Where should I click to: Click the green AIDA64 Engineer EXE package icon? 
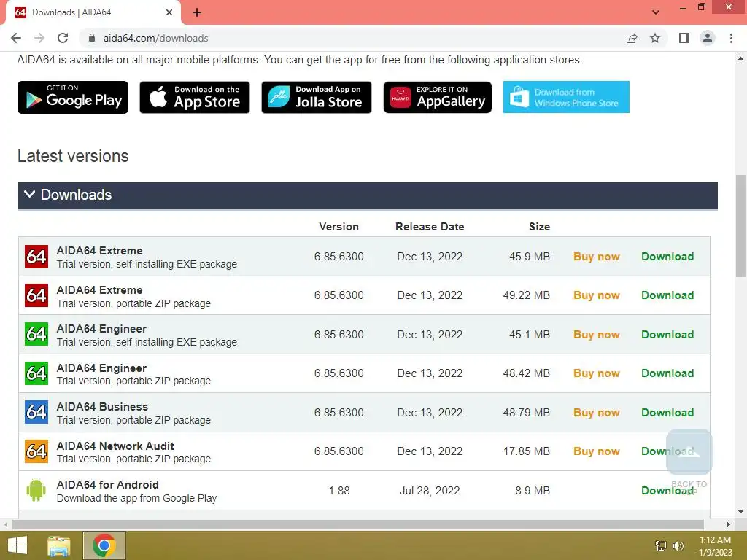pos(36,334)
